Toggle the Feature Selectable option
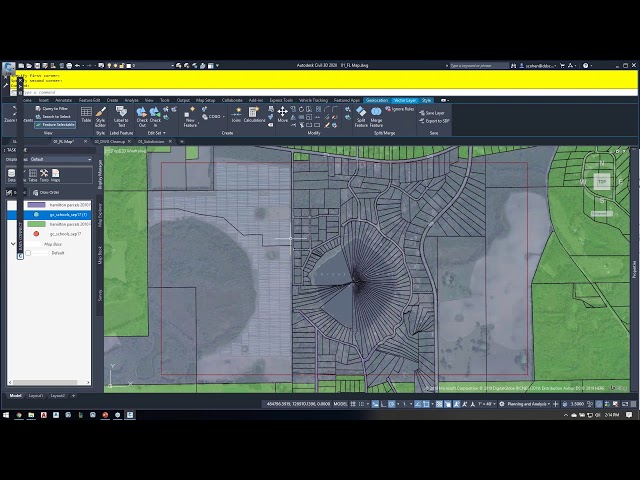This screenshot has width=640, height=480. pyautogui.click(x=55, y=124)
